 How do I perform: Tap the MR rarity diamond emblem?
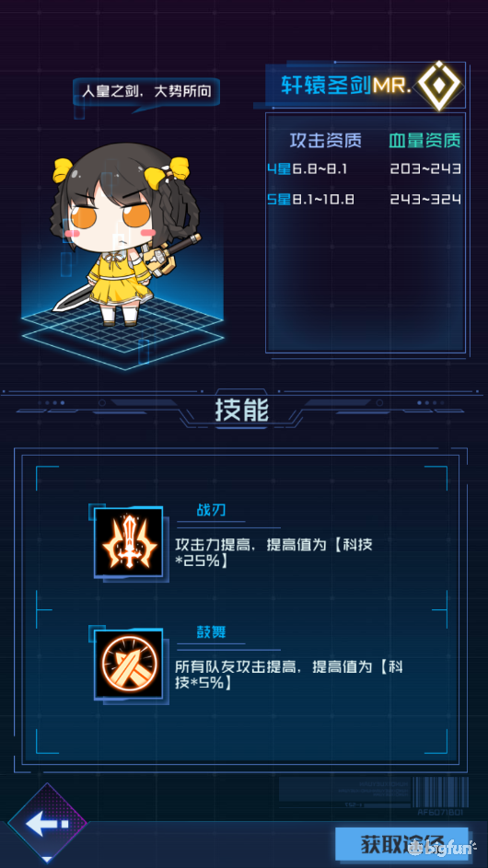click(439, 86)
